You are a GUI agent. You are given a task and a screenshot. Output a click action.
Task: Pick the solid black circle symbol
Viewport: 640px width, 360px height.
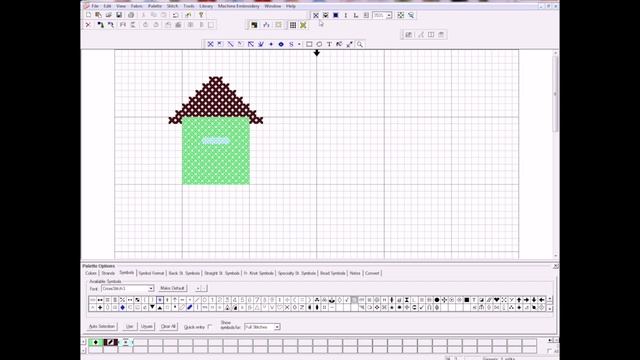coord(436,300)
